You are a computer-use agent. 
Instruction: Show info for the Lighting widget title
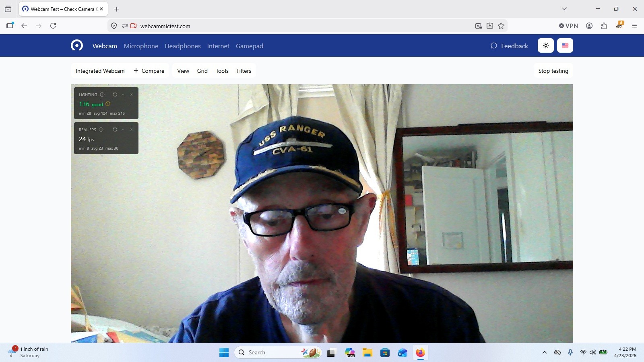[102, 95]
